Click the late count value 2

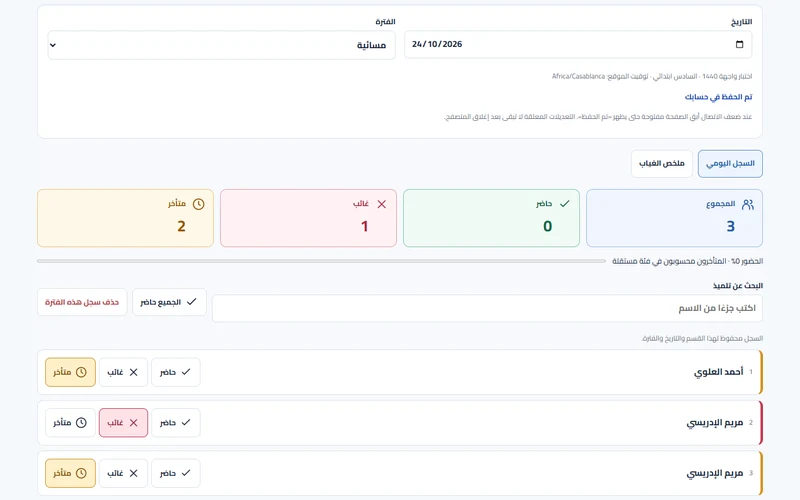click(x=181, y=227)
